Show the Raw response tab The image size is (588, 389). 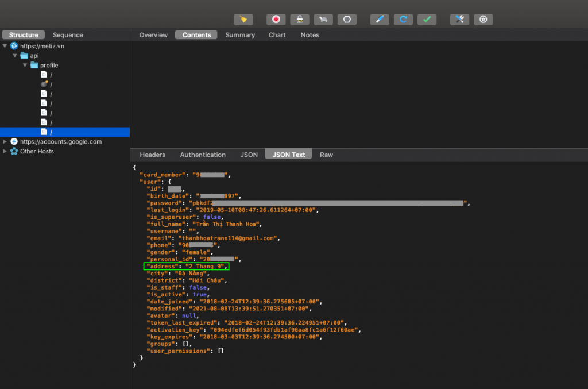(326, 155)
